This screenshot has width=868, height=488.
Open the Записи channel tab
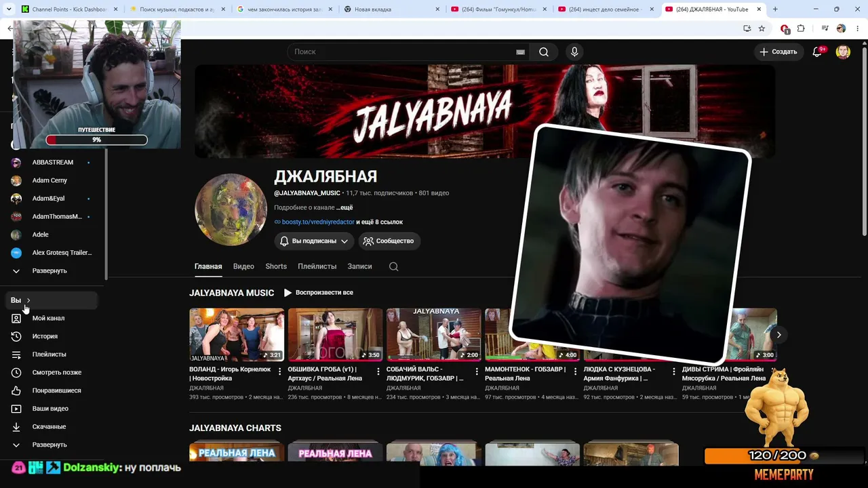point(359,266)
